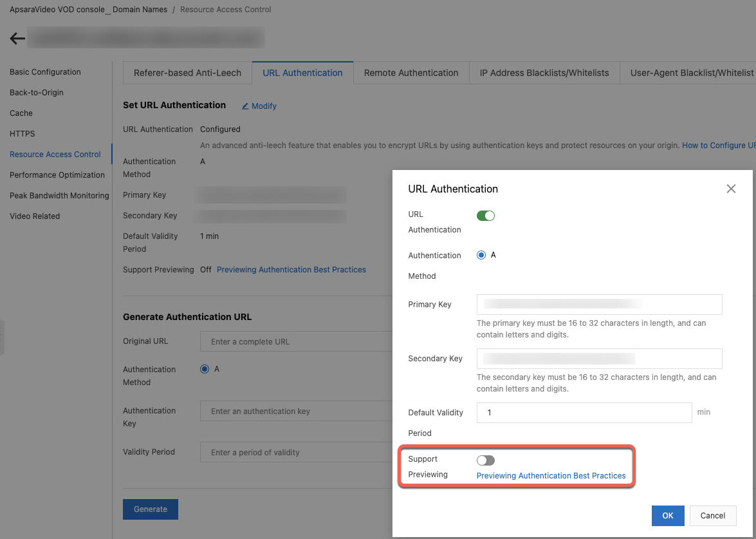Select Resource Access Control in sidebar
The height and width of the screenshot is (539, 756).
(x=55, y=155)
